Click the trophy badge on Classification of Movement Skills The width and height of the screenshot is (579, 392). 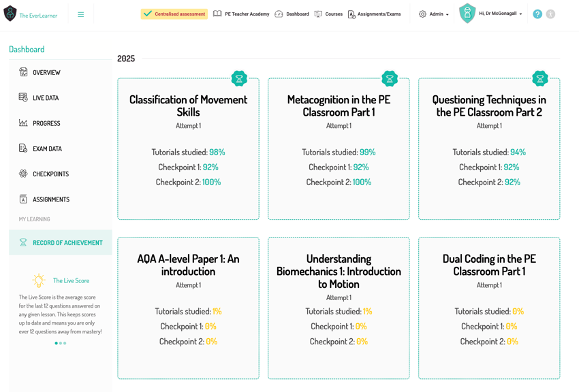[x=239, y=78]
